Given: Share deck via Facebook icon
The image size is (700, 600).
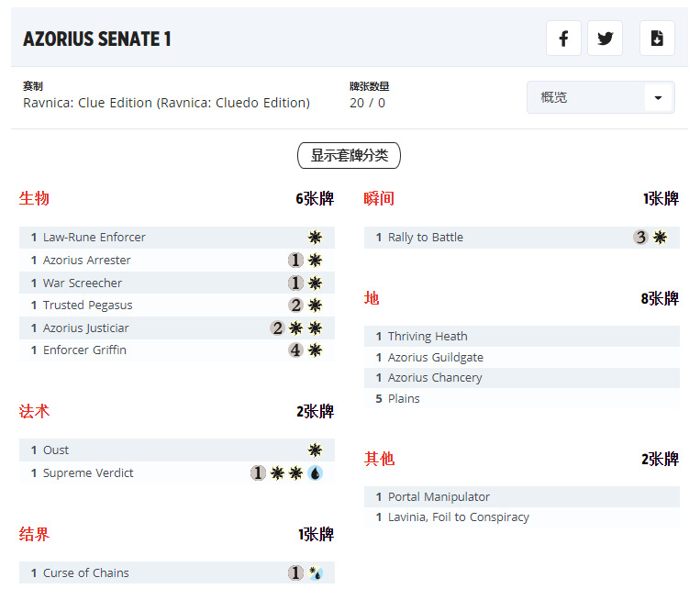Looking at the screenshot, I should (x=563, y=39).
